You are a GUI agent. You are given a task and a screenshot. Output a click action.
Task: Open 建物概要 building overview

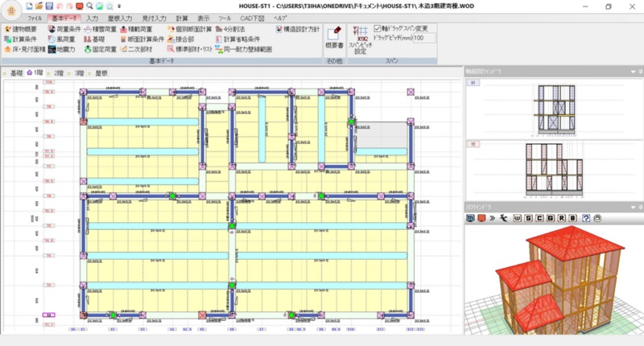[x=21, y=29]
